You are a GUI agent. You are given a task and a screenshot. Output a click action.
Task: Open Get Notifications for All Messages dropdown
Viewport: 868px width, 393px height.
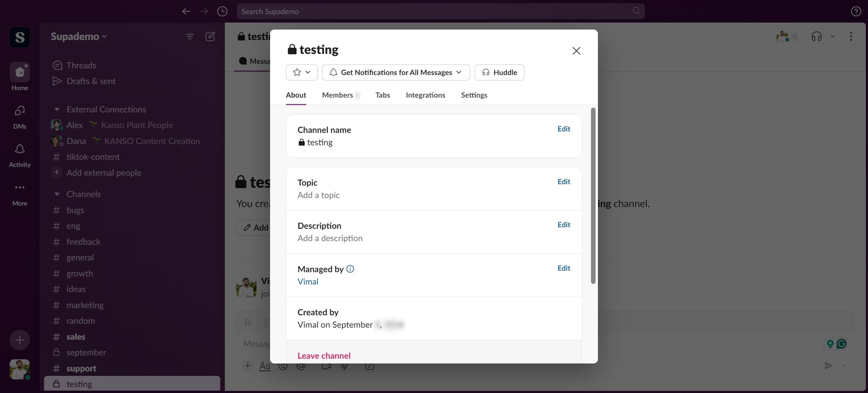tap(396, 72)
